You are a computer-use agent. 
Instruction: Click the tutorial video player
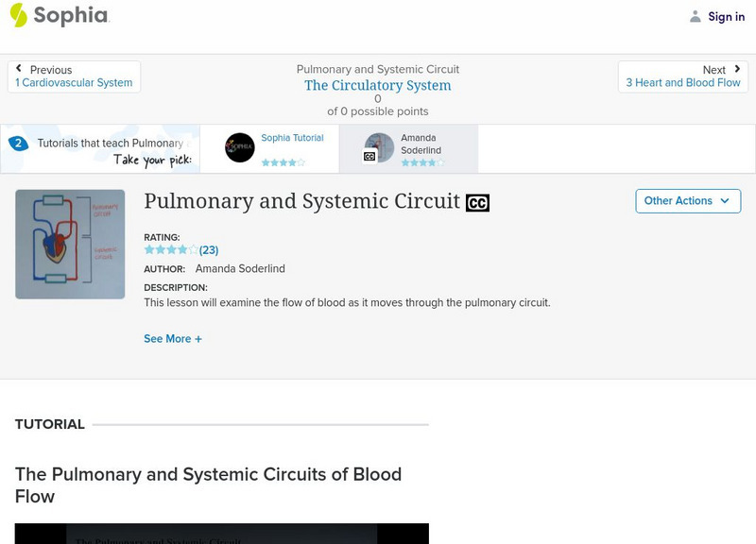pos(221,534)
